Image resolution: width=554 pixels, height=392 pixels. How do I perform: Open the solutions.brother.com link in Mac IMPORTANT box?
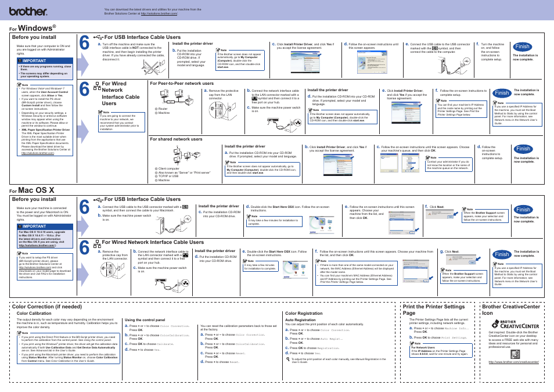coord(37,245)
